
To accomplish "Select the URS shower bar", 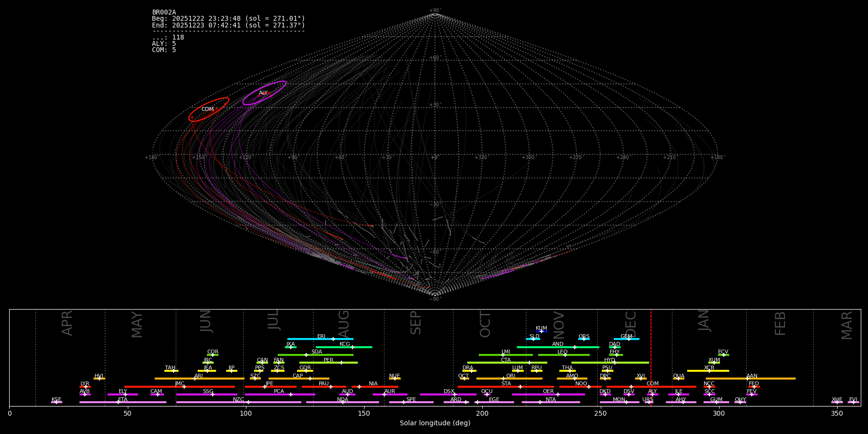I will [649, 402].
